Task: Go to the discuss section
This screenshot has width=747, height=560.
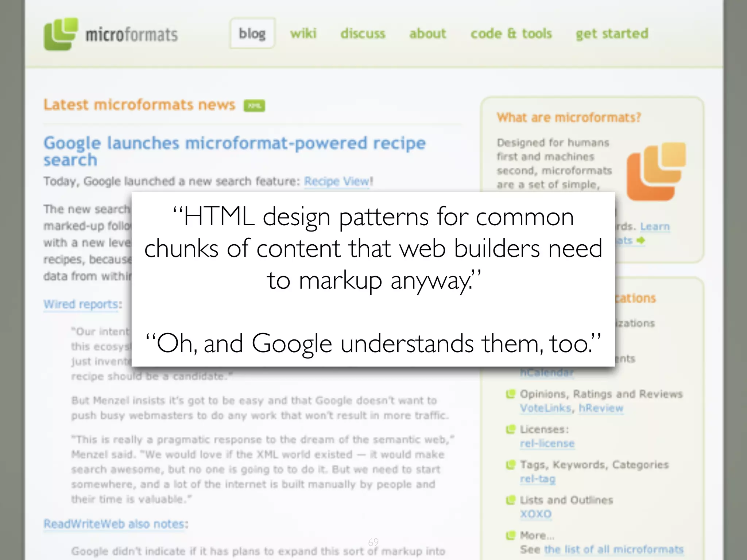Action: coord(363,33)
